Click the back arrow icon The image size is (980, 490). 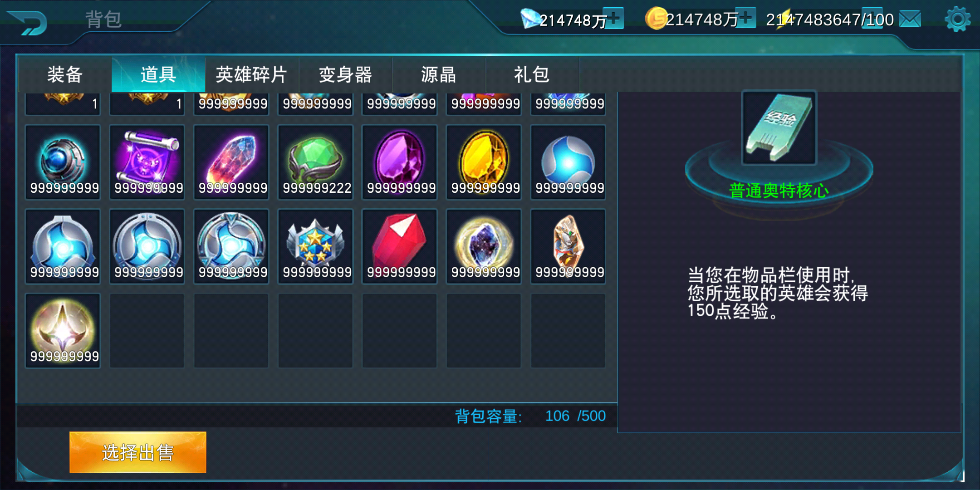point(28,22)
